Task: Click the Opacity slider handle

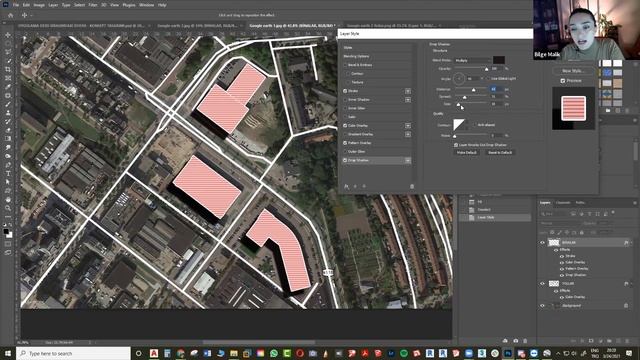Action: [x=487, y=69]
